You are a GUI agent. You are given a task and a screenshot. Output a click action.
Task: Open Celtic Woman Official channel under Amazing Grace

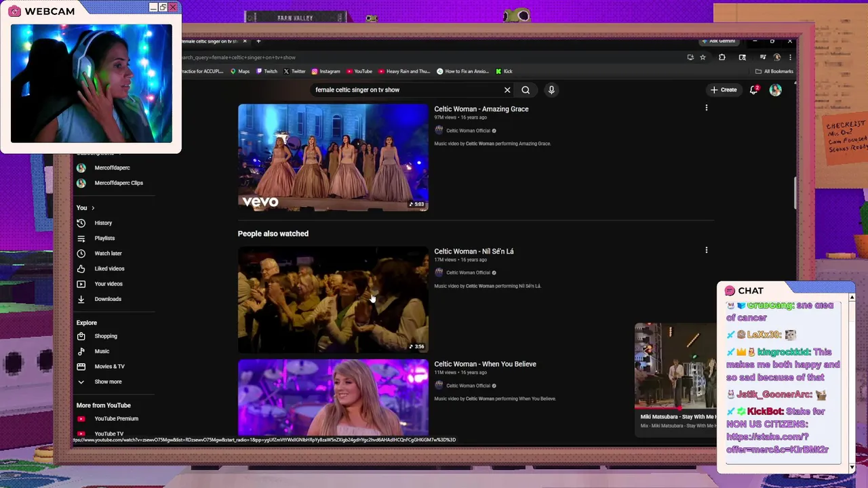468,131
